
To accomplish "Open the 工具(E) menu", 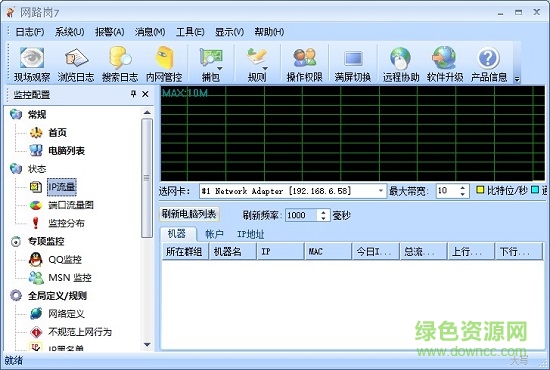I will pyautogui.click(x=190, y=32).
